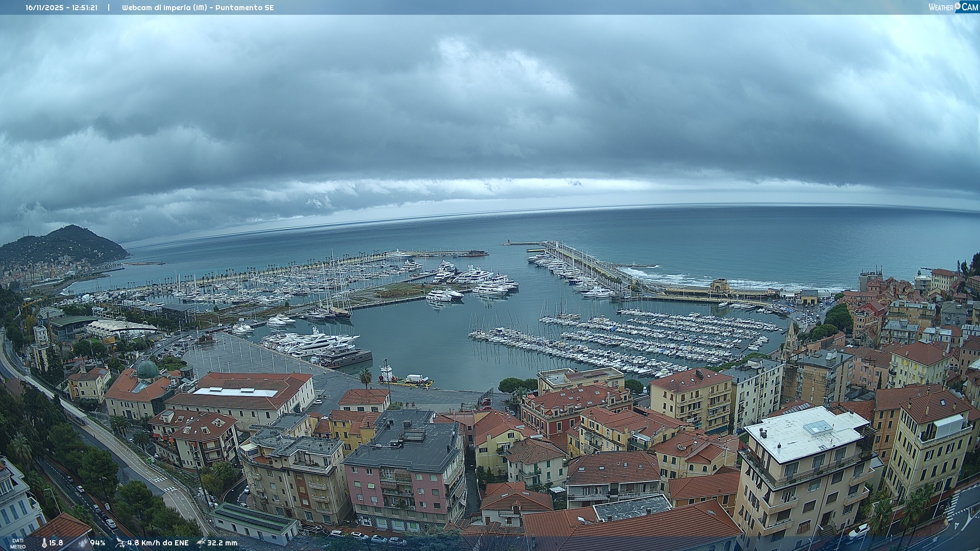The width and height of the screenshot is (980, 551).
Task: Click the 16/11/2025 12:51:21 timestamp
Action: click(x=62, y=8)
